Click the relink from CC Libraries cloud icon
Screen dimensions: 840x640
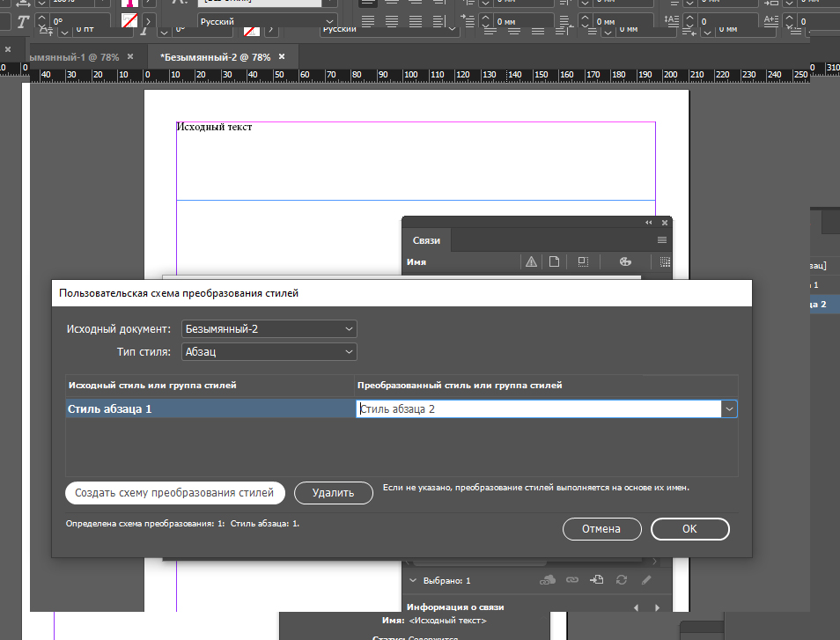547,580
